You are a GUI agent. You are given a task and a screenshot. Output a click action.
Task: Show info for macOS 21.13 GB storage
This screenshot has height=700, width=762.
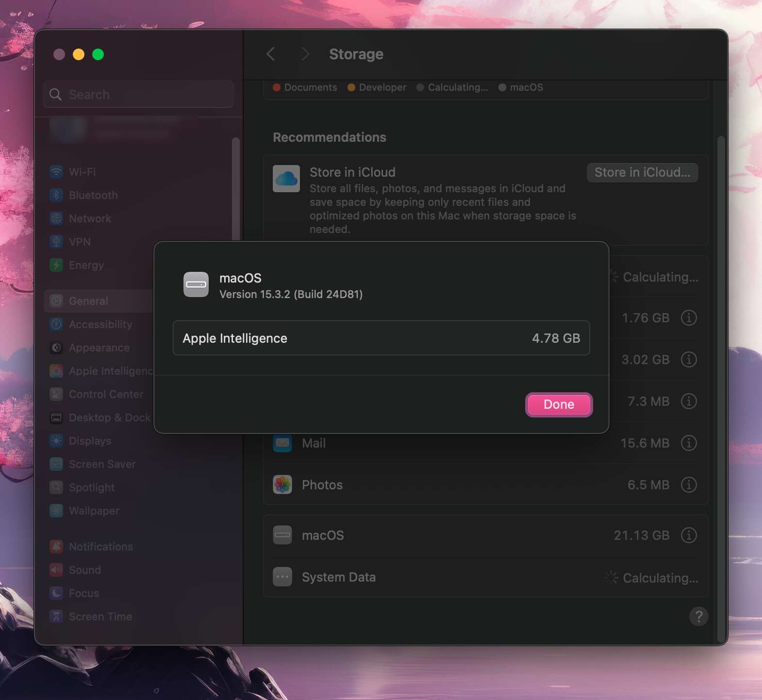click(689, 535)
